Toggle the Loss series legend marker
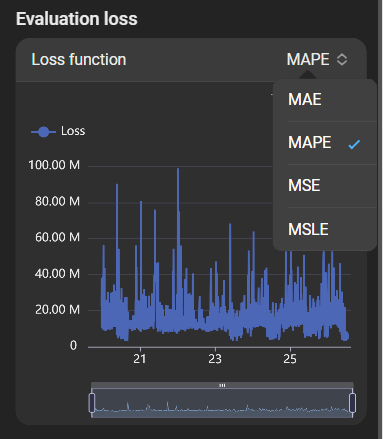Screen dimensions: 383x439 43,132
